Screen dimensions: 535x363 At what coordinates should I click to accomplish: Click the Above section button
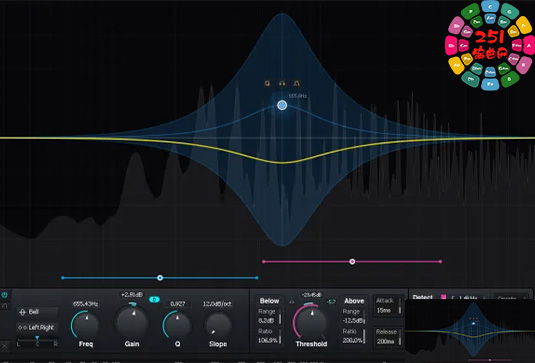coord(354,301)
